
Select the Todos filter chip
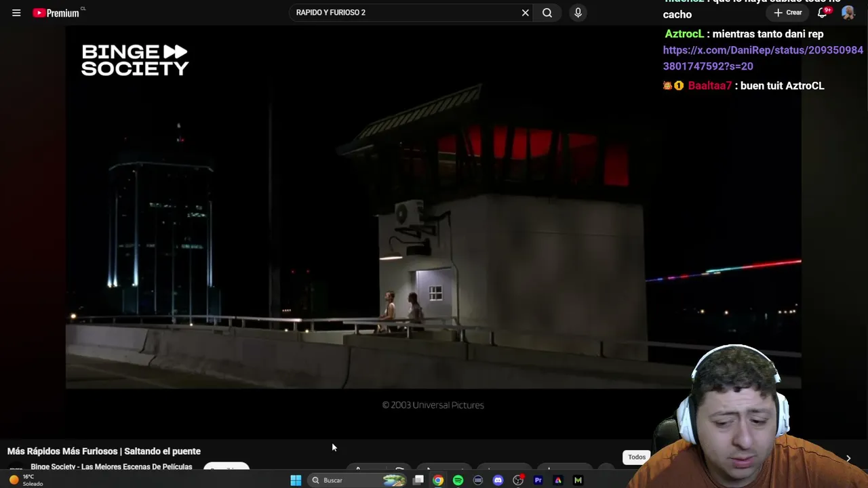click(x=637, y=457)
